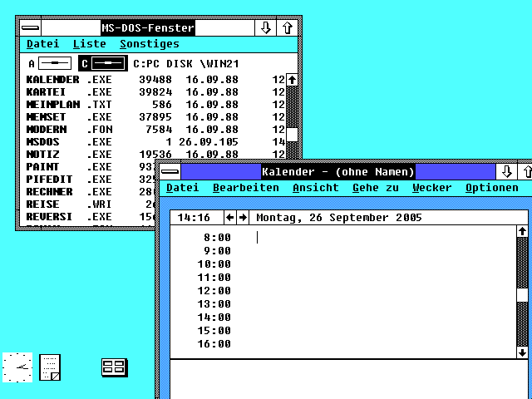Open Sonstiges menu in MS-DOS-Fenster

point(150,44)
